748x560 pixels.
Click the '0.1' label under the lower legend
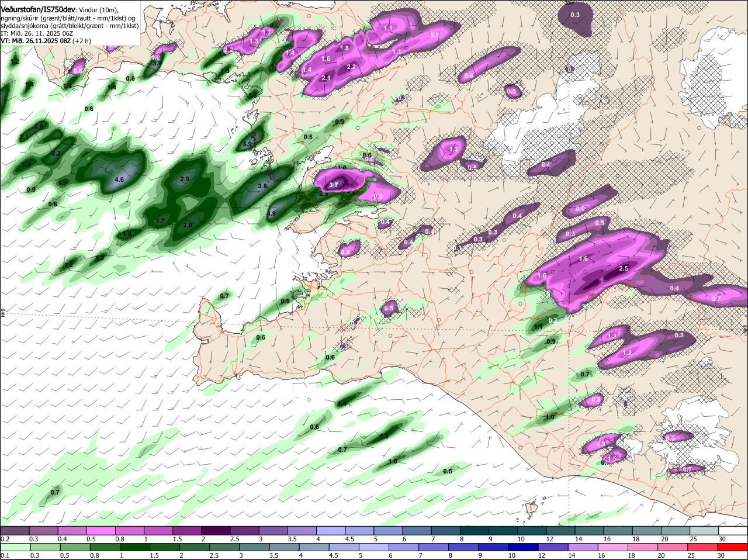tap(5, 555)
